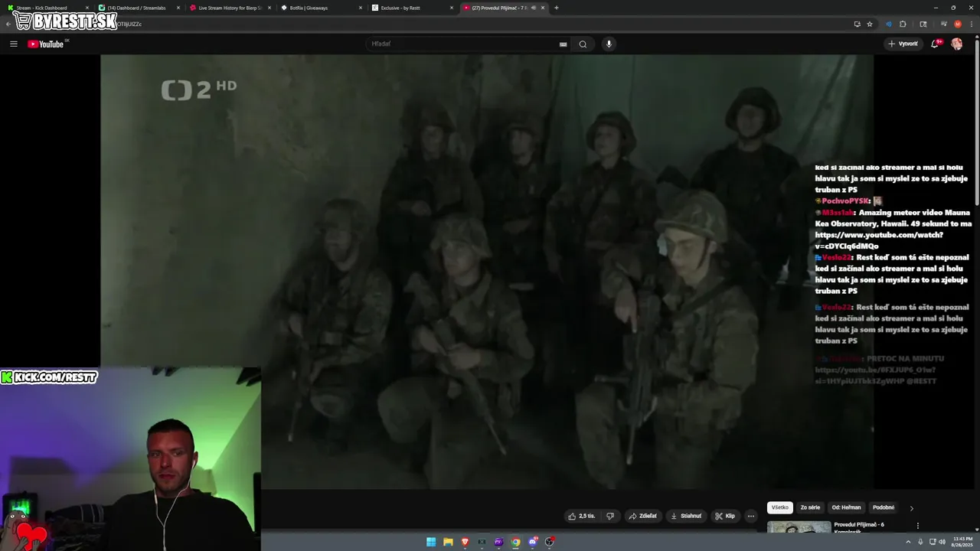Viewport: 980px width, 551px height.
Task: Select the Od: Heřman filter chip
Action: point(846,507)
